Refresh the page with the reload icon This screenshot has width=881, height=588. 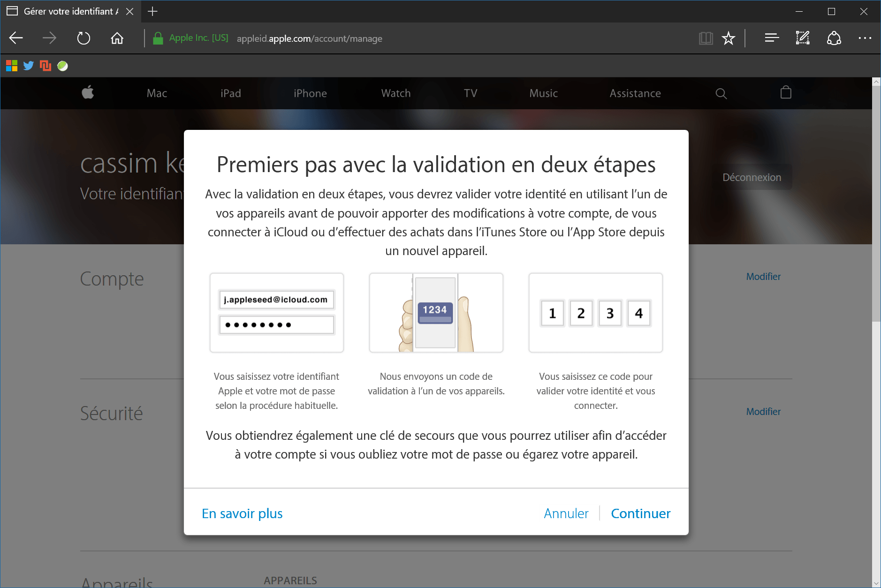tap(84, 38)
